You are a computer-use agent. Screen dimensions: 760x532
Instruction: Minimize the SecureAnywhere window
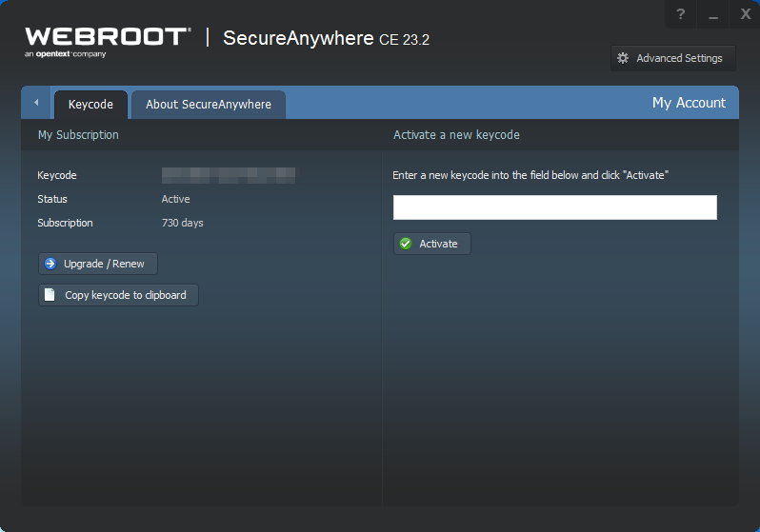coord(712,14)
